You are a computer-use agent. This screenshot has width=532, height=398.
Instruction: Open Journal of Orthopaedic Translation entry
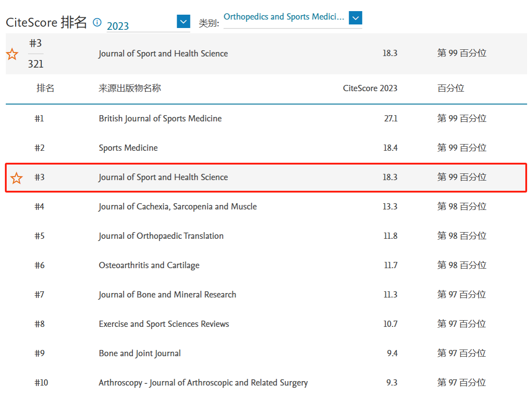coord(161,236)
